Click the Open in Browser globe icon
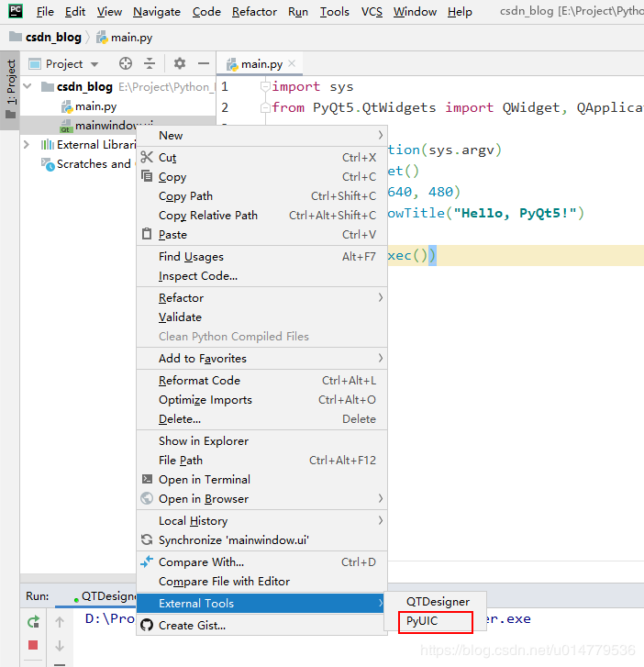The width and height of the screenshot is (644, 667). tap(147, 498)
